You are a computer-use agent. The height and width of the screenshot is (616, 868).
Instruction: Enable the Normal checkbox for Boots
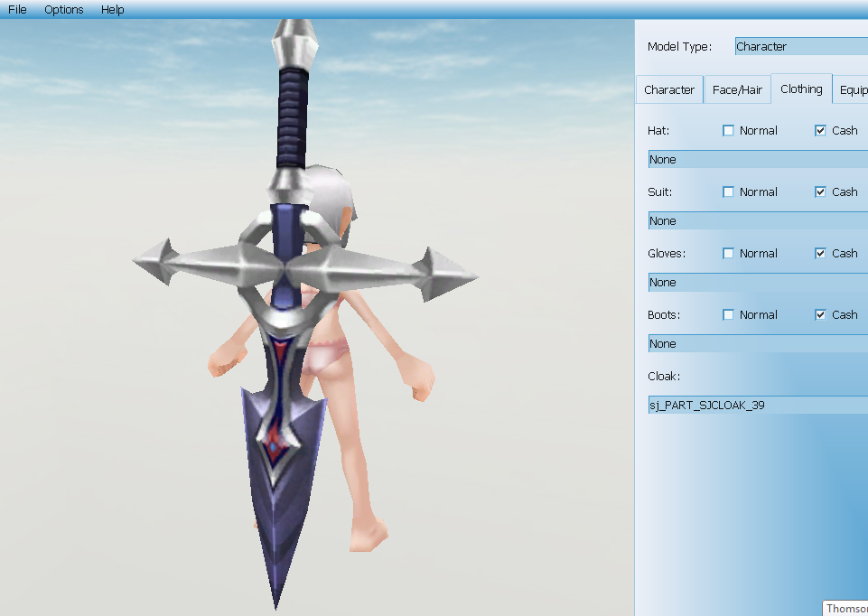[729, 314]
